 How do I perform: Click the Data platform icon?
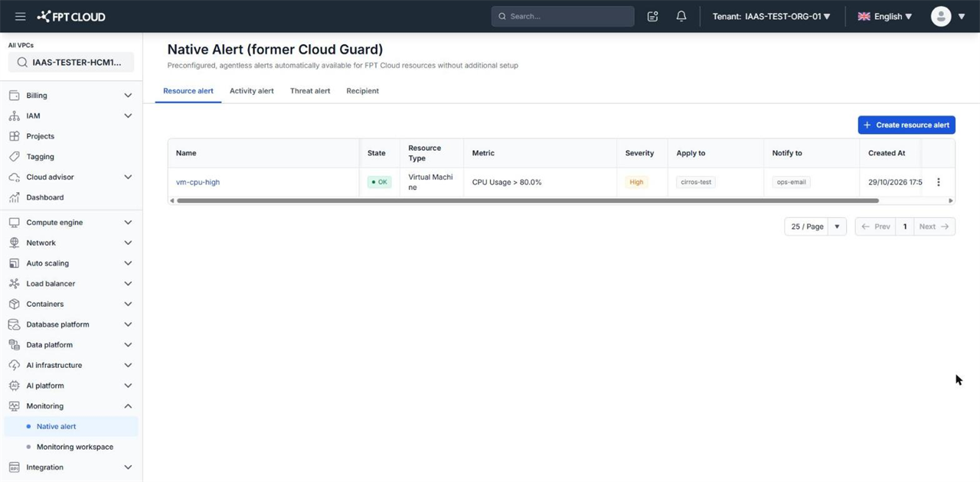click(14, 345)
